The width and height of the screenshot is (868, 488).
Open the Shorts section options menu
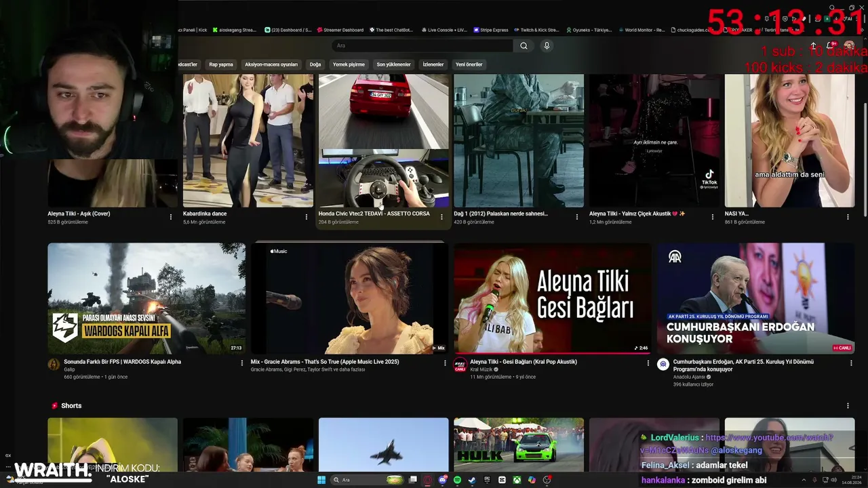848,406
